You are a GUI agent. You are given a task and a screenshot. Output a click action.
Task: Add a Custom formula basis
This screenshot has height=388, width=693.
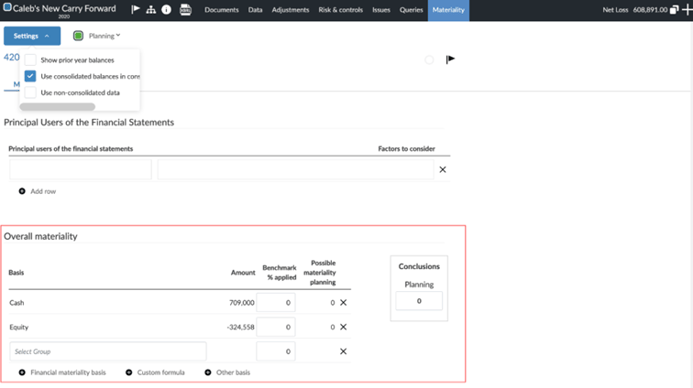tap(155, 373)
